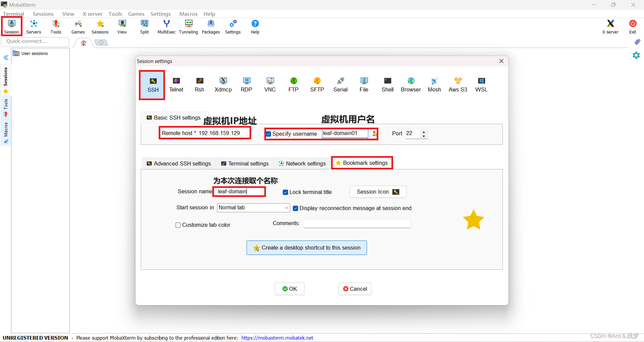Open the Sessions menu

click(43, 14)
